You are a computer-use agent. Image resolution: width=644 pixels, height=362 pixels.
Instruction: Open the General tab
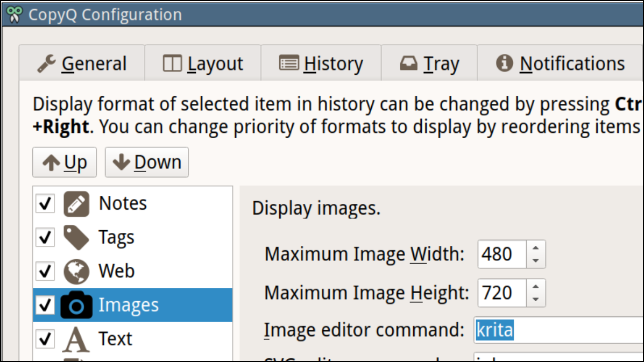[x=82, y=63]
